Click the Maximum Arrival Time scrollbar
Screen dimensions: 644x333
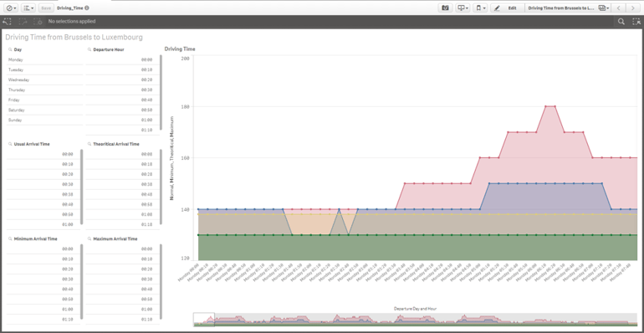(161, 283)
